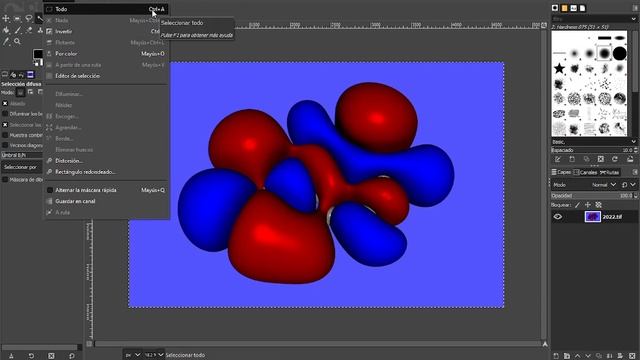
Task: Select the Add to selection mode button
Action: point(30,93)
